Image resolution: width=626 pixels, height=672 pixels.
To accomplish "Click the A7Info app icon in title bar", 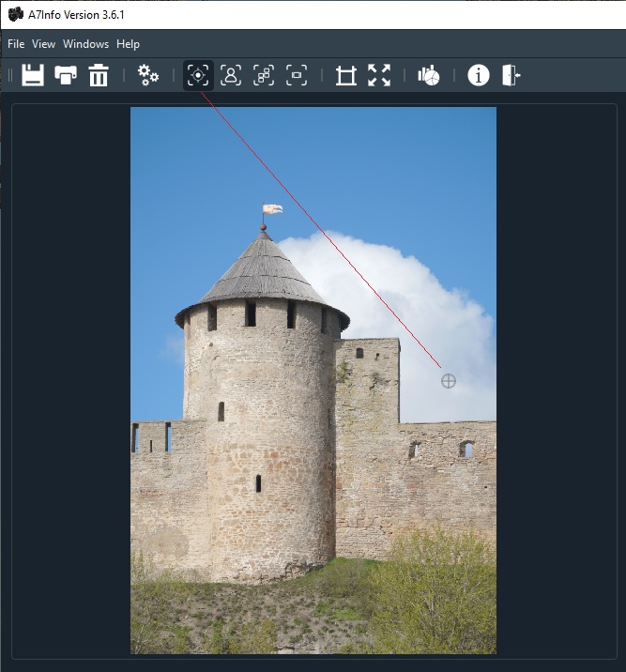I will [15, 15].
